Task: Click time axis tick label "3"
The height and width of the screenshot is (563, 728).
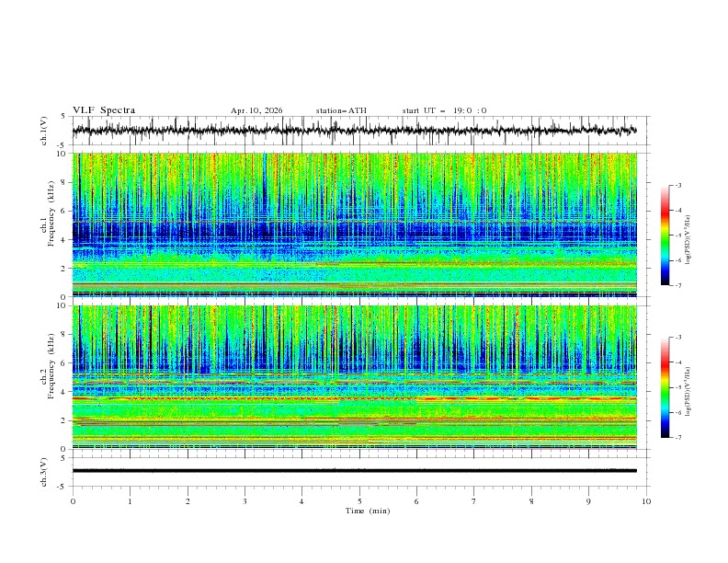Action: [x=245, y=501]
